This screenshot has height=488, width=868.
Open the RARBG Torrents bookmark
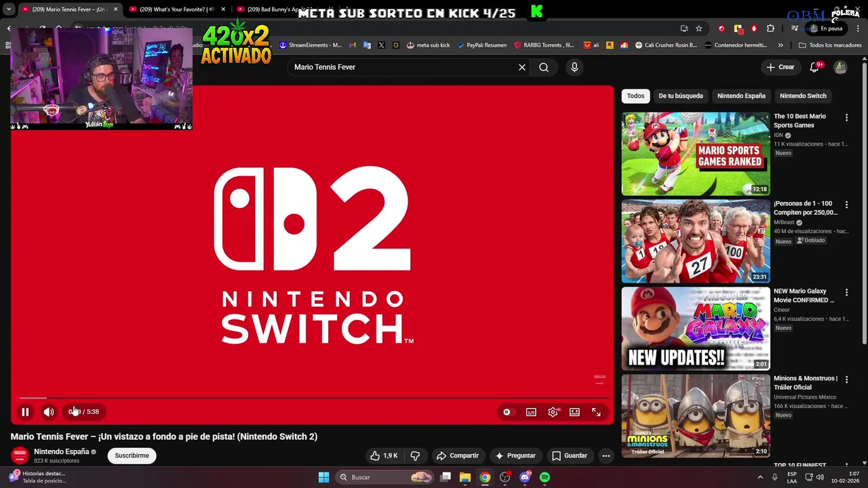[x=544, y=45]
